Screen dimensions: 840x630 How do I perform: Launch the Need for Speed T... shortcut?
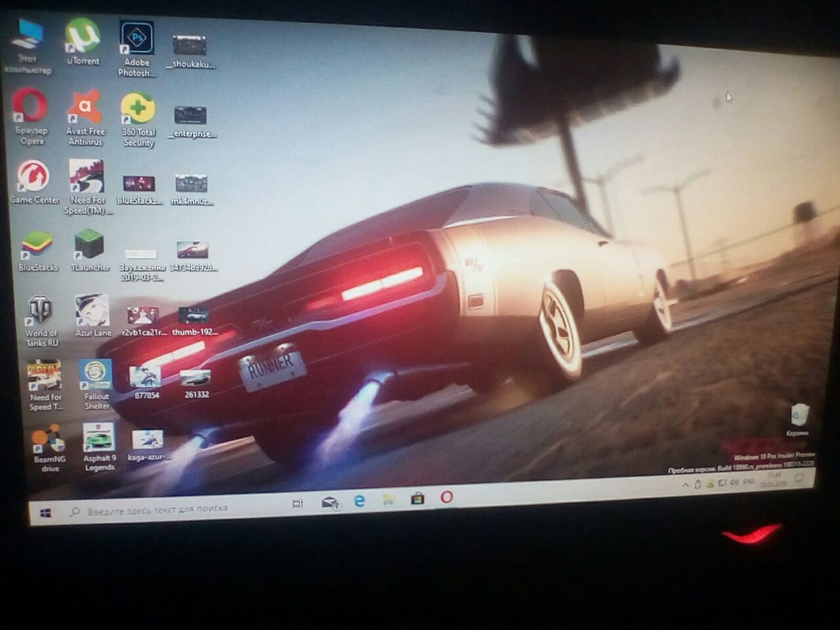click(x=45, y=385)
